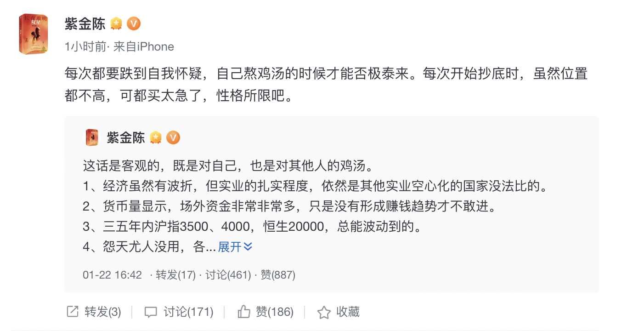
Task: Click the small avatar in the quoted post
Action: 92,137
